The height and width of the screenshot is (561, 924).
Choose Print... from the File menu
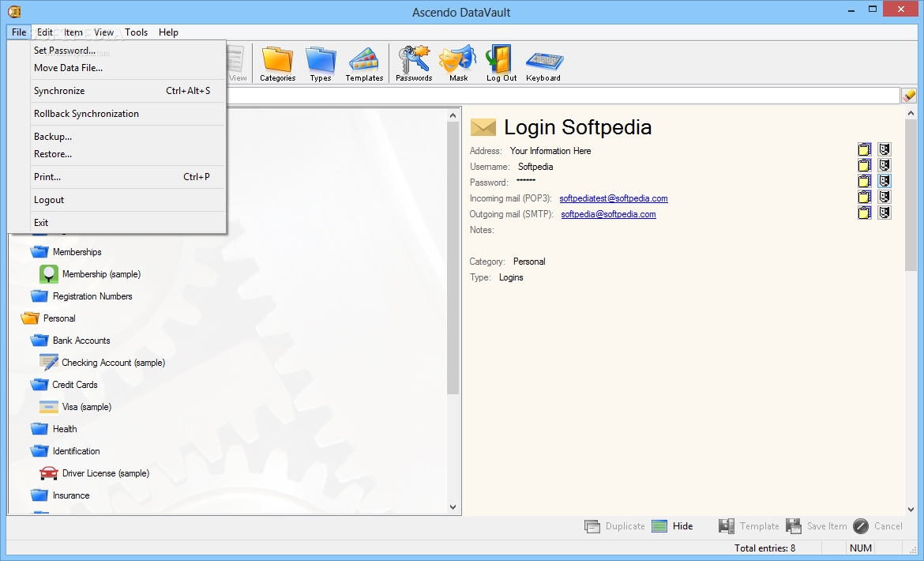[117, 177]
